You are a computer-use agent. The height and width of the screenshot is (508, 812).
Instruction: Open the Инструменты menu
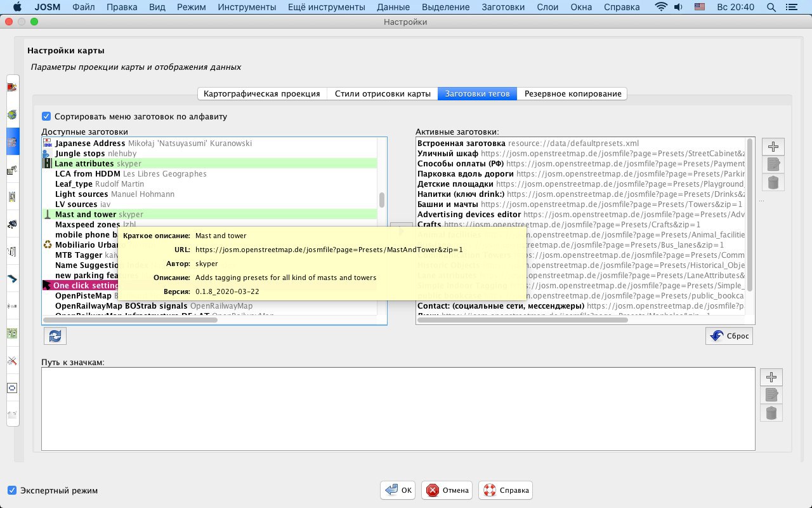(x=247, y=8)
